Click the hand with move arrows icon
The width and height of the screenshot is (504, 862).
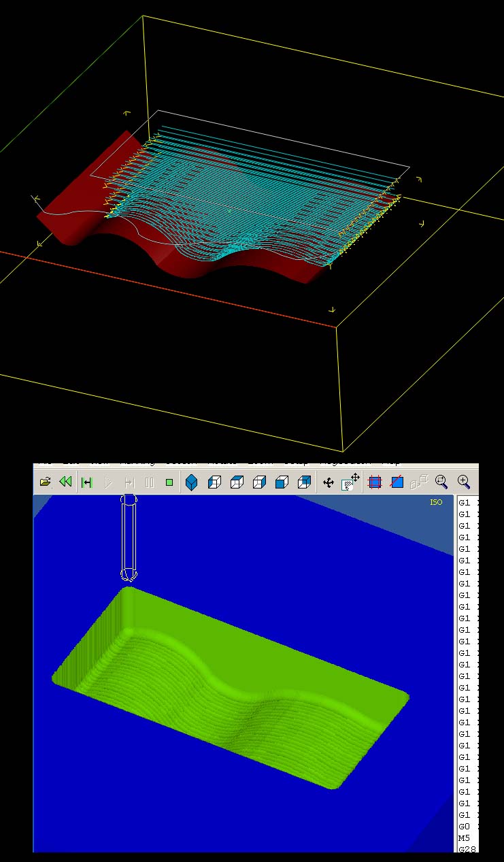point(351,482)
